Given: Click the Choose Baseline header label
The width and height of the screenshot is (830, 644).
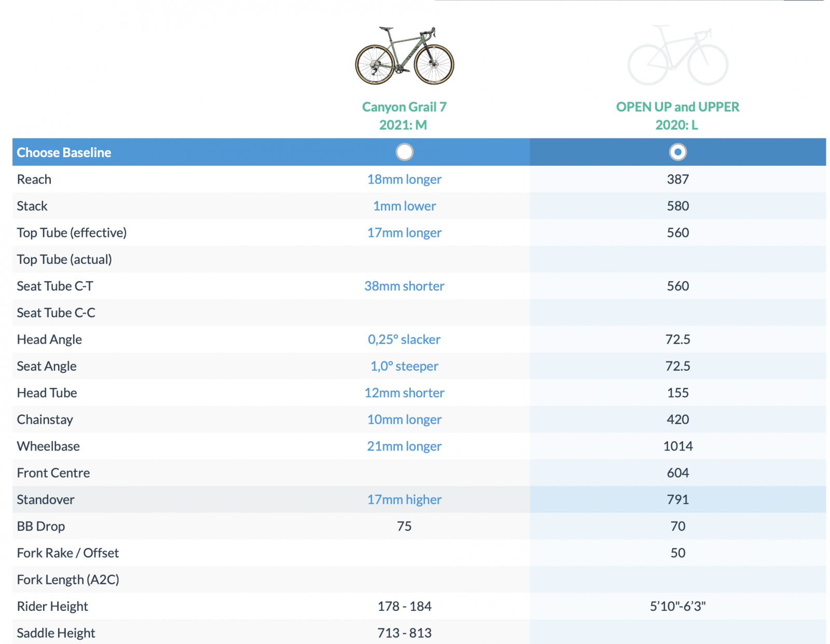Looking at the screenshot, I should pyautogui.click(x=64, y=152).
